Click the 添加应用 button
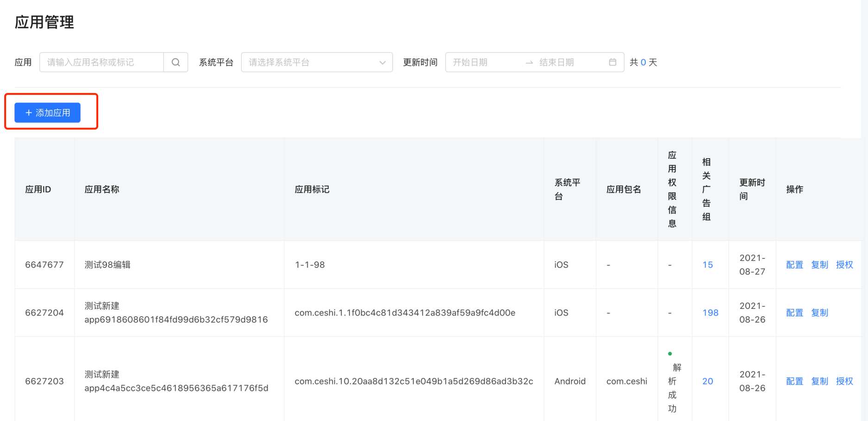Screen dimensions: 868x421 [x=48, y=113]
